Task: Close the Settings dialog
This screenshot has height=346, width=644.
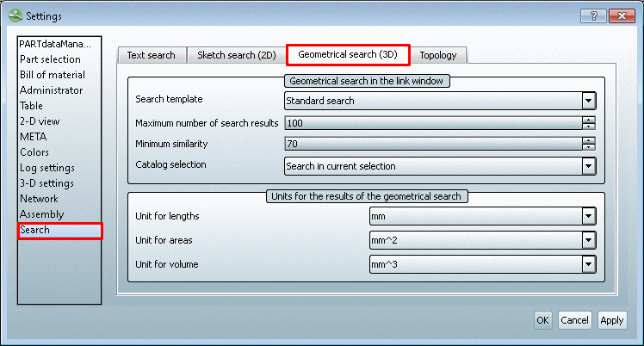Action: [x=622, y=16]
